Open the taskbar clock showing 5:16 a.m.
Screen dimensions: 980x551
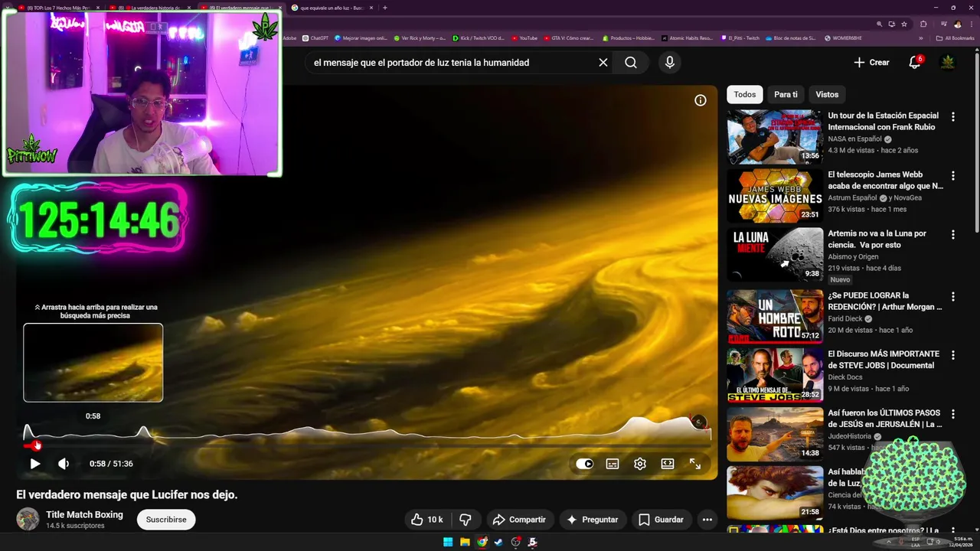click(959, 542)
